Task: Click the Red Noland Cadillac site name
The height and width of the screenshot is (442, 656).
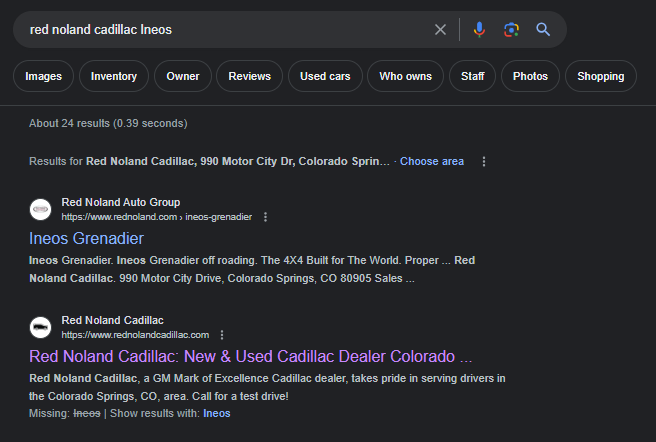Action: coord(113,320)
